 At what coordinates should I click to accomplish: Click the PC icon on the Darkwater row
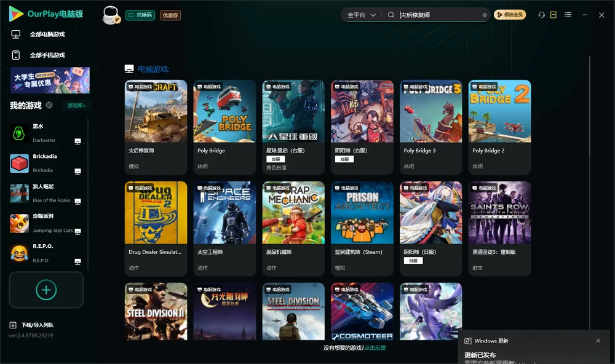click(x=77, y=141)
